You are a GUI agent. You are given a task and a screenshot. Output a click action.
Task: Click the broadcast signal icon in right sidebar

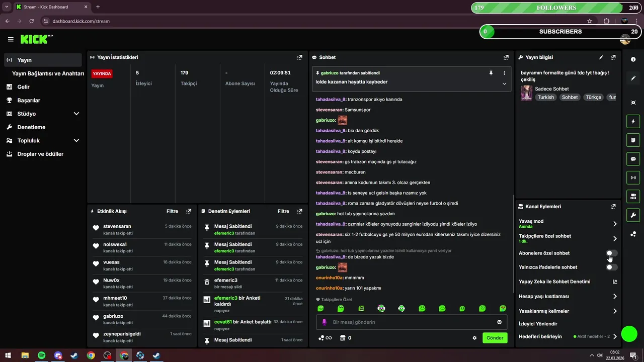click(x=633, y=177)
